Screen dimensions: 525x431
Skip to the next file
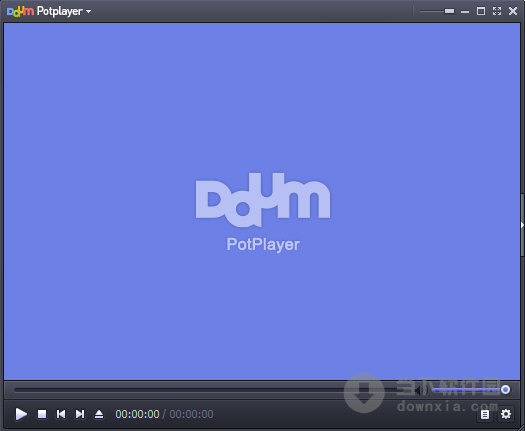[80, 414]
